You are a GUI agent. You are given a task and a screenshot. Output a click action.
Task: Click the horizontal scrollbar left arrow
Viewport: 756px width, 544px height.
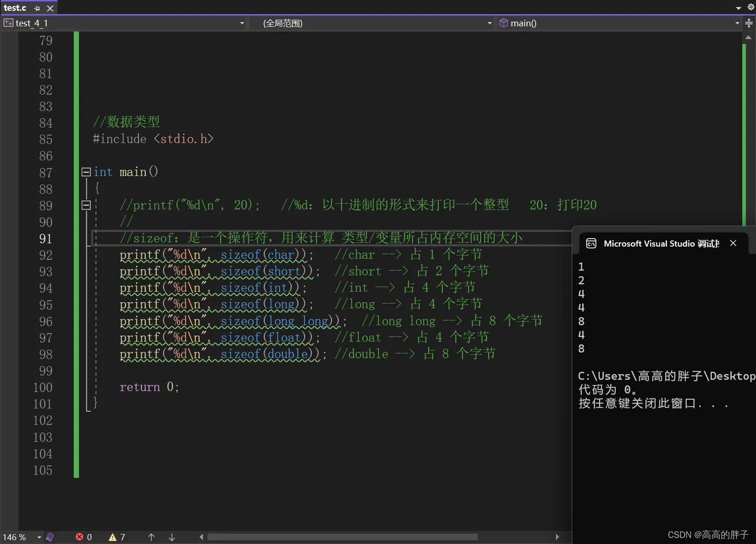(x=201, y=537)
